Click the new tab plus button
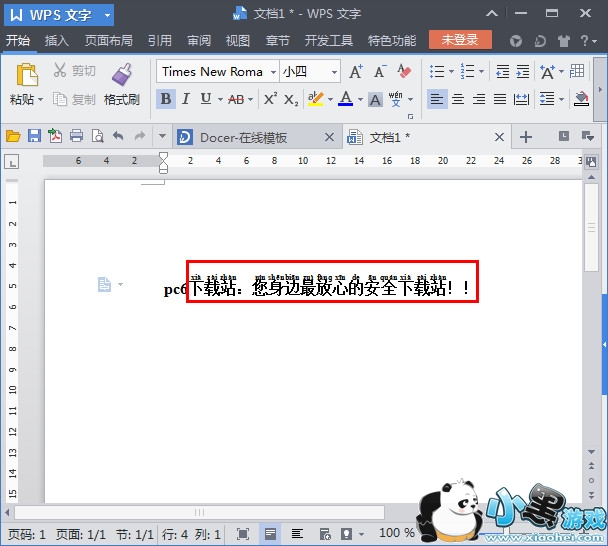The width and height of the screenshot is (608, 546). [526, 137]
